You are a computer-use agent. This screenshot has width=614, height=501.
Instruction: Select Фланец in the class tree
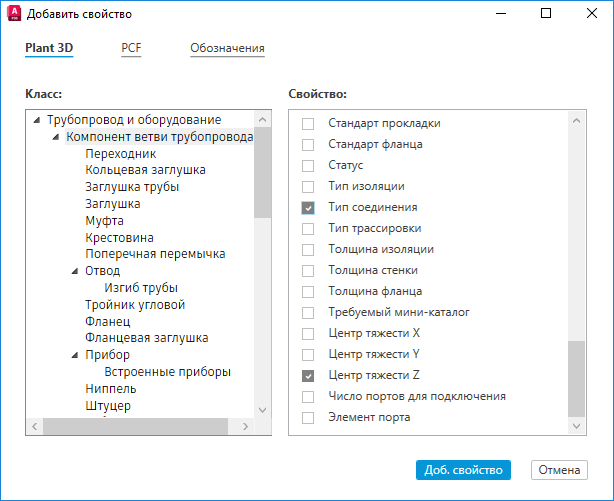tap(108, 322)
